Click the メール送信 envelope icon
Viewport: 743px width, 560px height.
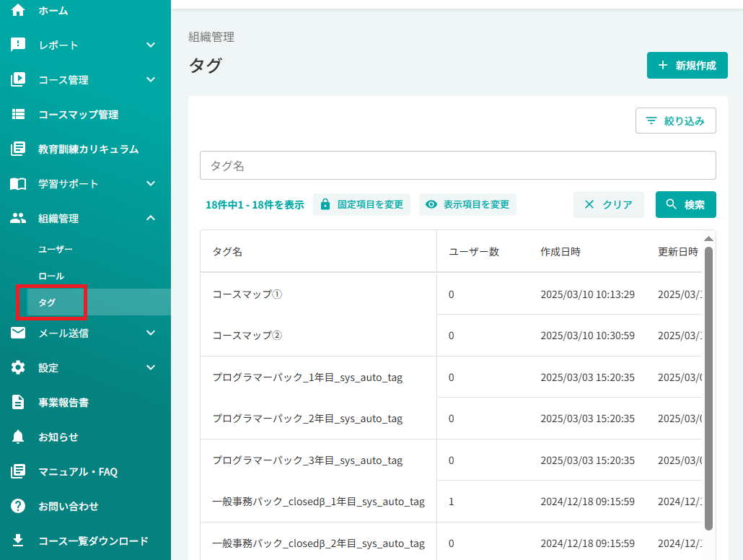point(18,333)
